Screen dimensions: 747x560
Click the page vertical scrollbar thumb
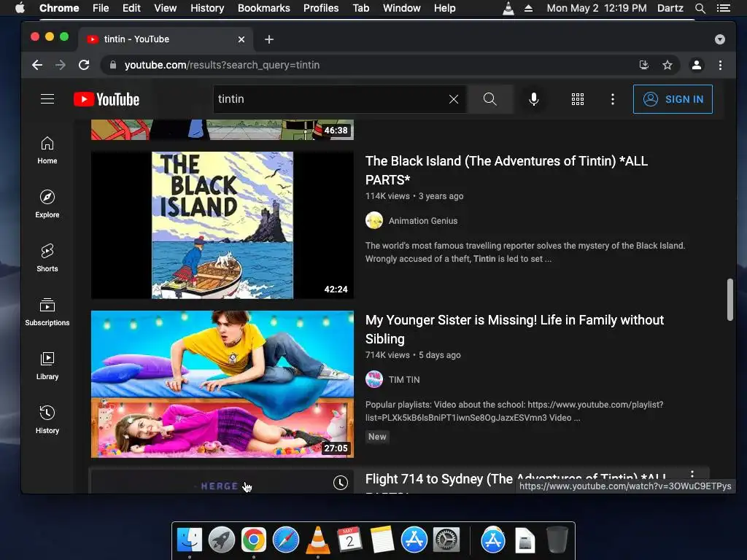(x=729, y=300)
